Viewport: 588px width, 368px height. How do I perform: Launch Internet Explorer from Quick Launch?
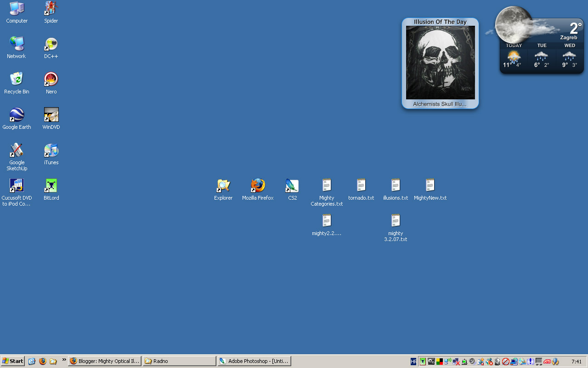pyautogui.click(x=32, y=361)
